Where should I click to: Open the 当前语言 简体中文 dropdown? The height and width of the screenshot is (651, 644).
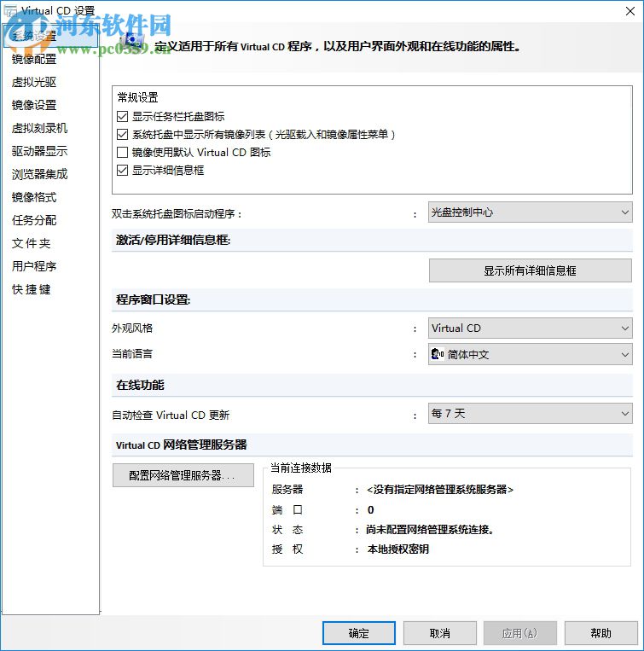click(531, 354)
